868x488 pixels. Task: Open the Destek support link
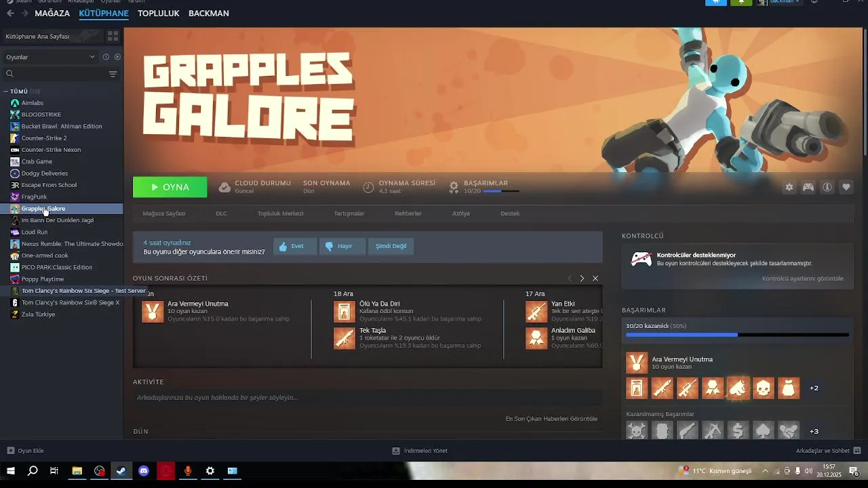[x=510, y=213]
